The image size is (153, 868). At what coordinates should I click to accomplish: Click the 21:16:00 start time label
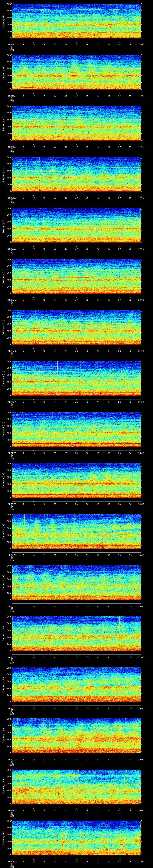(x=12, y=147)
